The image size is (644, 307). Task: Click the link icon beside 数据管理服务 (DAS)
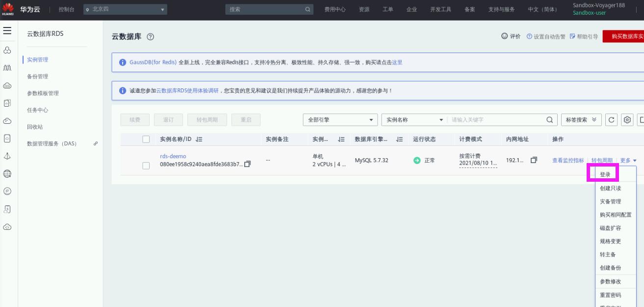[x=95, y=144]
